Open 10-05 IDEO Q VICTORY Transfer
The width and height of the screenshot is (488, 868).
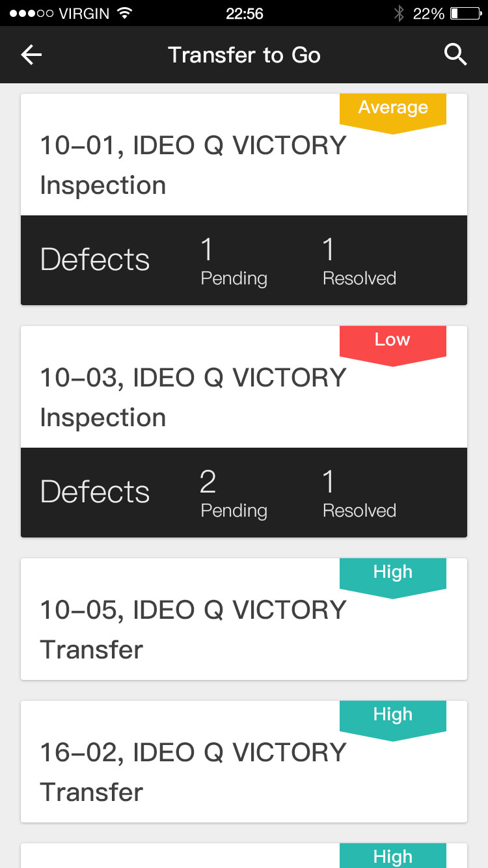pos(193,629)
